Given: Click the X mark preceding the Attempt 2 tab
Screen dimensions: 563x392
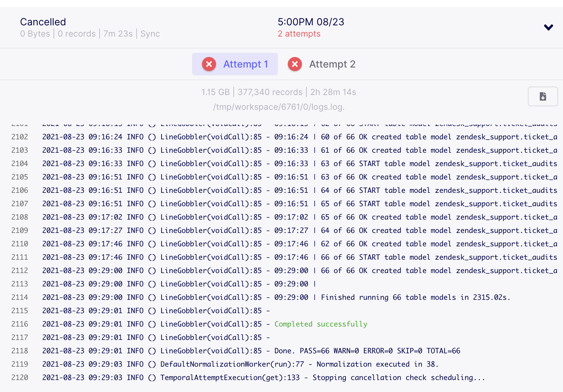Looking at the screenshot, I should coord(295,64).
